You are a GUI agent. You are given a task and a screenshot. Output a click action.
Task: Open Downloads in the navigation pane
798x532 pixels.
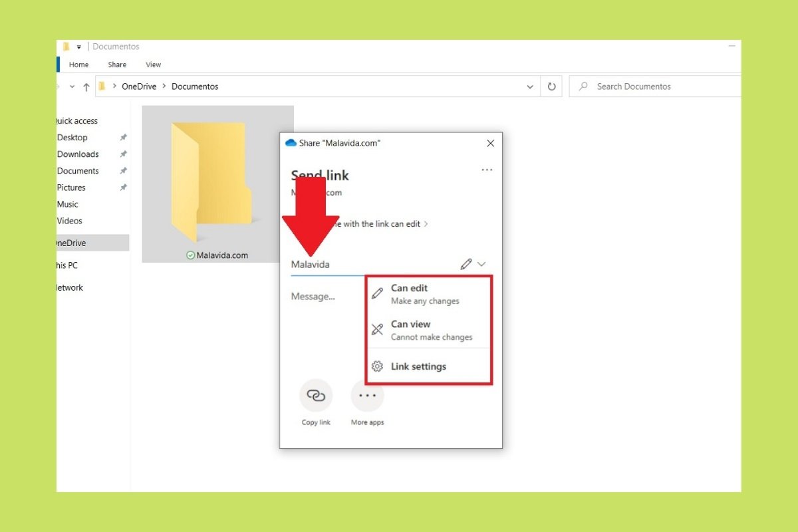[x=78, y=154]
